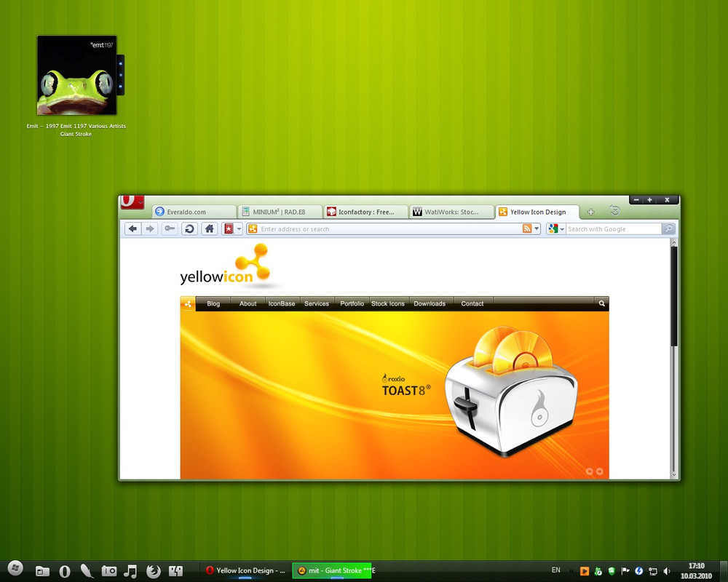Open the Contact page
The width and height of the screenshot is (728, 582).
click(472, 304)
